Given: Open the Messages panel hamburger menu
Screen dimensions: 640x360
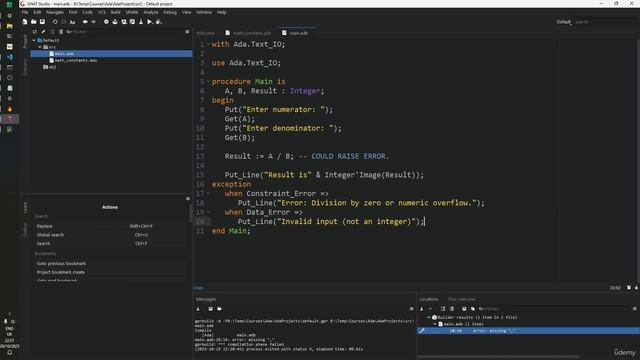Looking at the screenshot, I should pyautogui.click(x=411, y=309).
